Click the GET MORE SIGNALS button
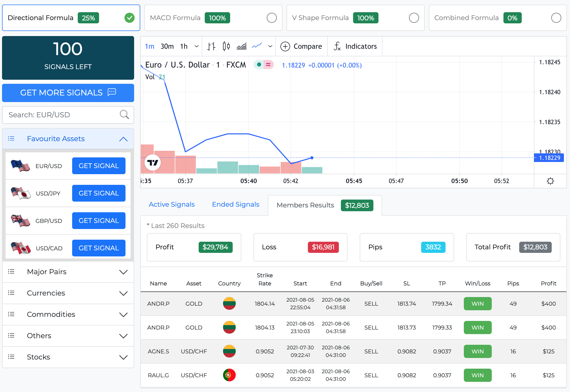Image resolution: width=570 pixels, height=392 pixels. 68,93
